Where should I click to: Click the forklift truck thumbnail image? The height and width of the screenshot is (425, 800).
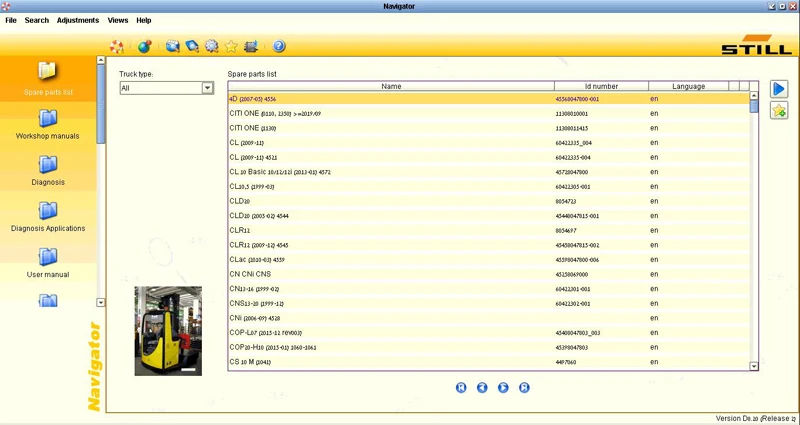pos(168,331)
